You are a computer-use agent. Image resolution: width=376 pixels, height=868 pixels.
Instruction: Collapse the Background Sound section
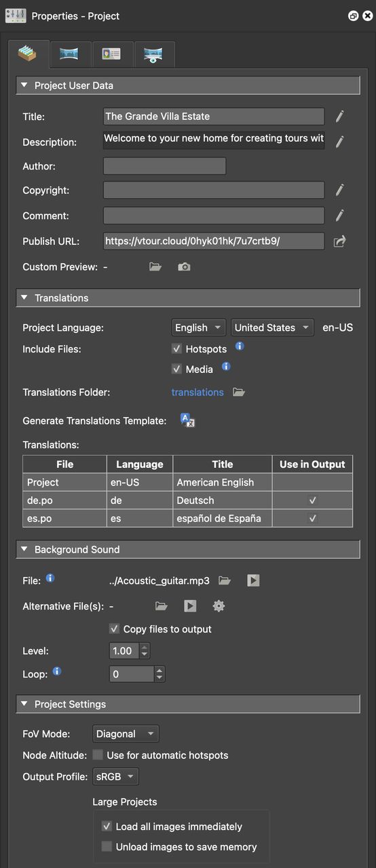point(24,549)
